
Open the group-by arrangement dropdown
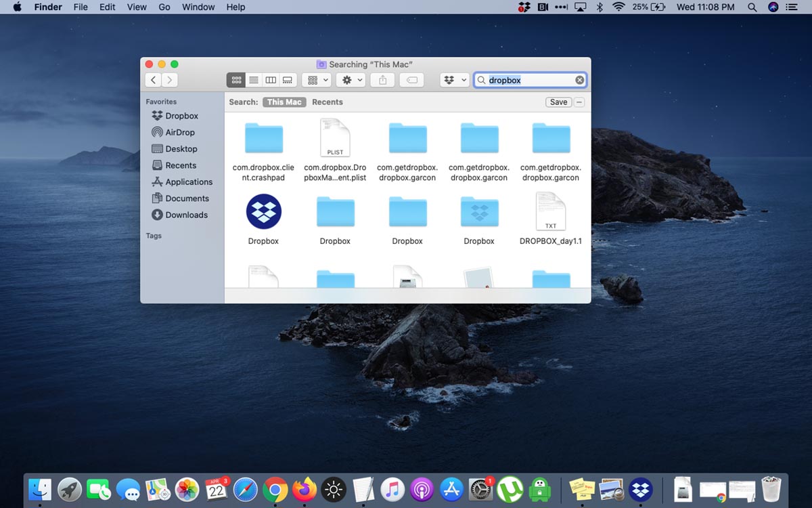click(317, 80)
